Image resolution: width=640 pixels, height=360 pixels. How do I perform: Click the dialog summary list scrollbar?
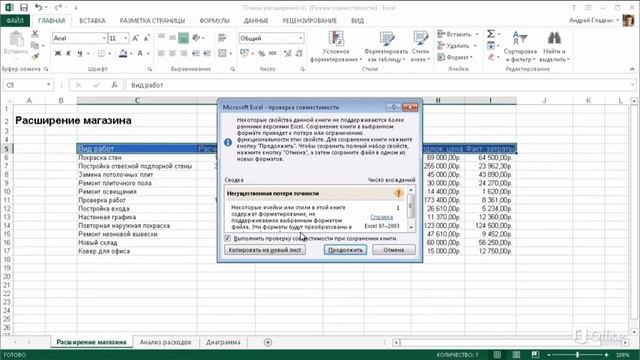411,208
